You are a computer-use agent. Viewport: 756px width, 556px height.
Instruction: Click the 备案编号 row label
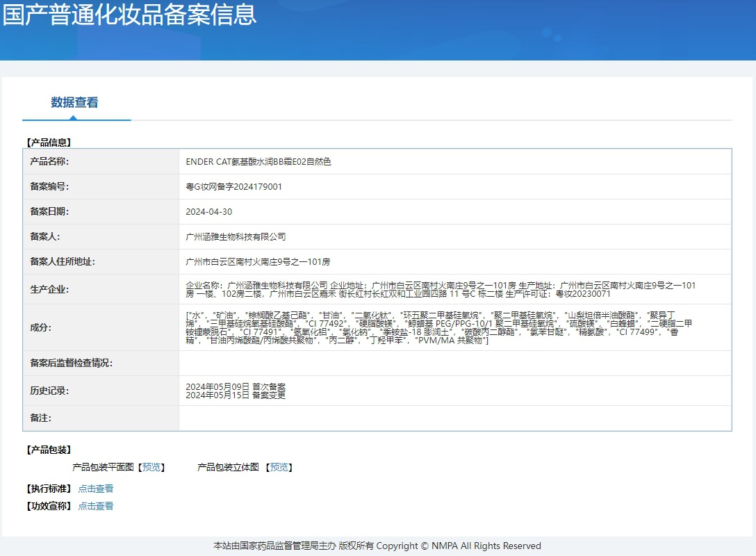(49, 187)
